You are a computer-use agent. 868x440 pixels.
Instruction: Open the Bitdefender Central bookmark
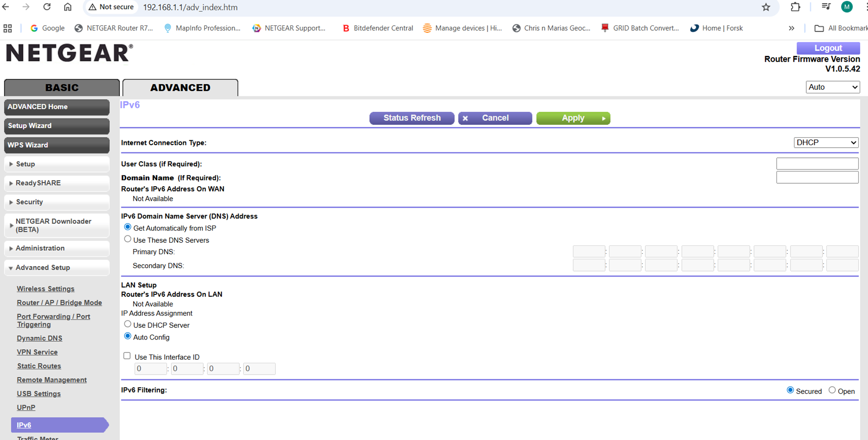click(377, 28)
